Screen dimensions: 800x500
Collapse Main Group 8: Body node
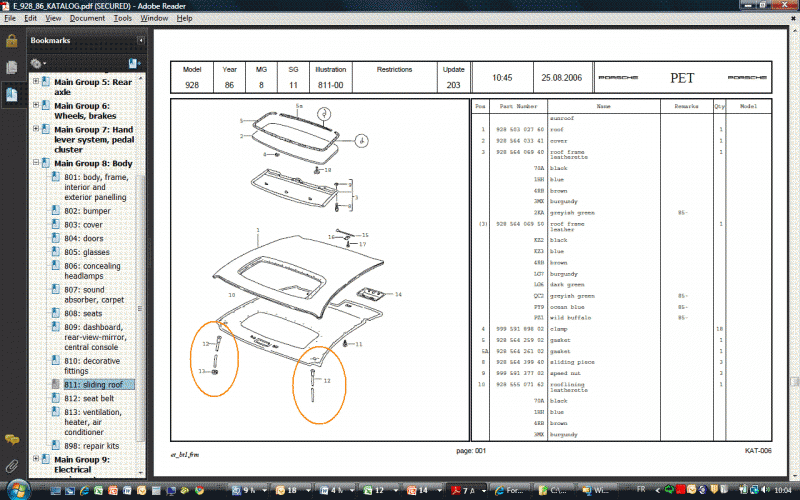tap(36, 163)
